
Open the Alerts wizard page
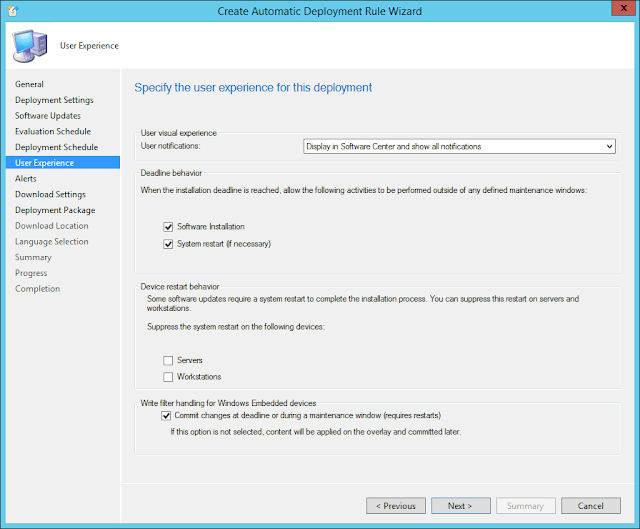26,178
